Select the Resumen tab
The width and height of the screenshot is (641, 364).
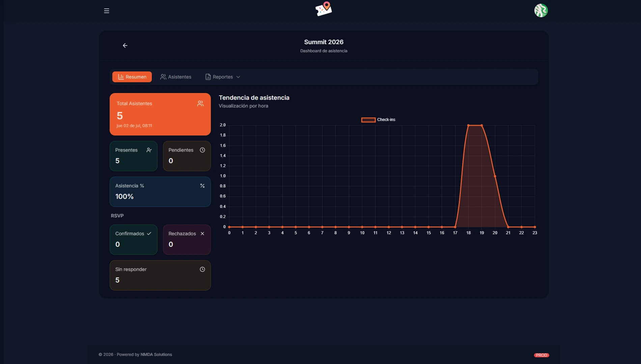pos(132,77)
